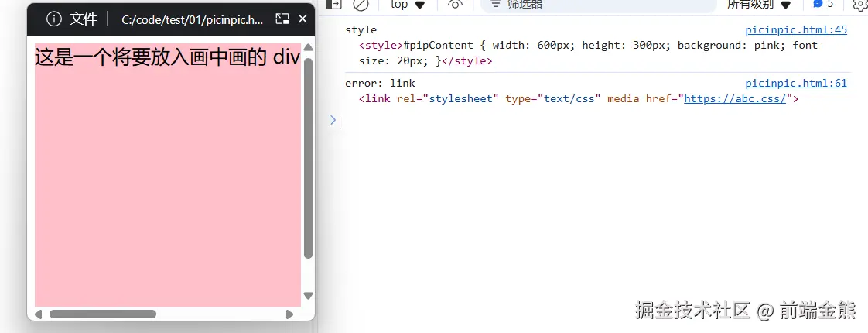Click the vertical scrollbar up arrow in PiP window
The width and height of the screenshot is (868, 333).
click(309, 48)
